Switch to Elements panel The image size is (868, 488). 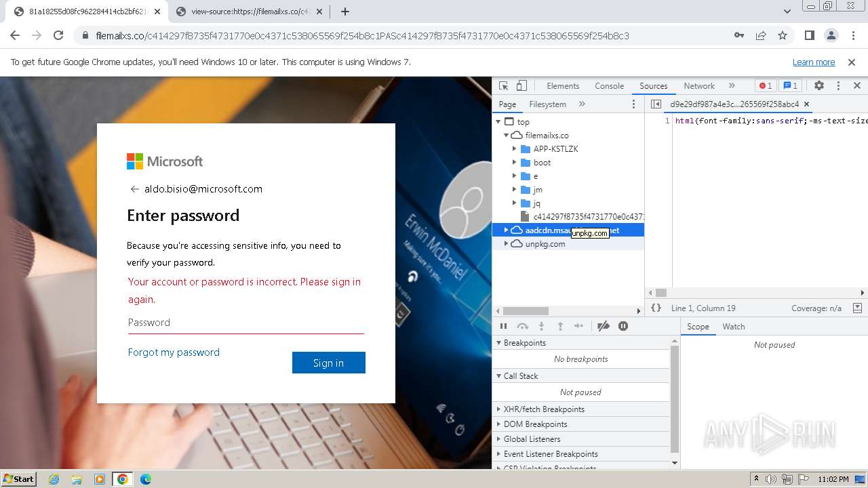pos(563,86)
